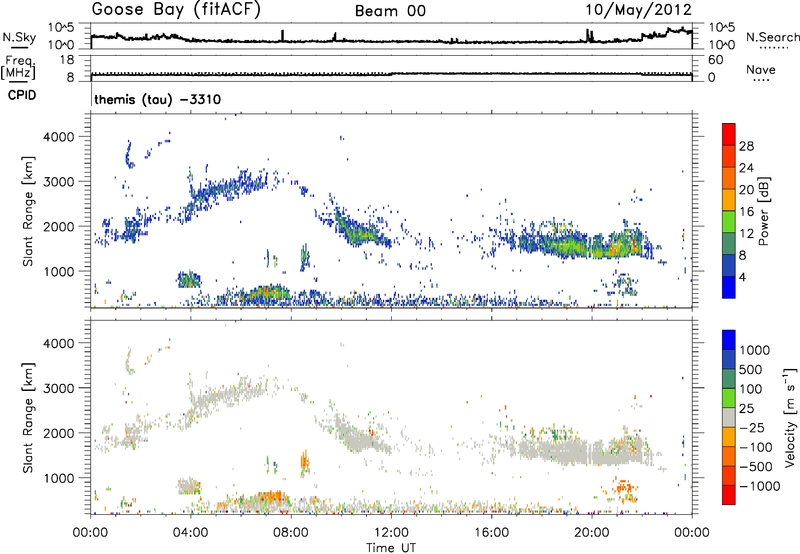
Task: Click the 'N.Search' legend label
Action: (x=772, y=37)
